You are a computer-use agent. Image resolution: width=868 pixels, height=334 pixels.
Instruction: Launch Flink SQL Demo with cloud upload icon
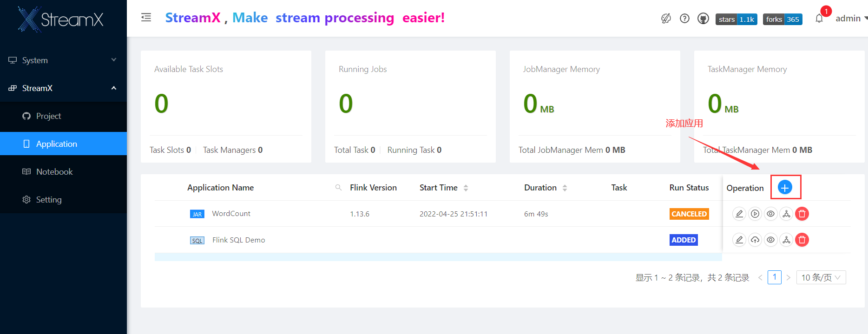[x=755, y=240]
